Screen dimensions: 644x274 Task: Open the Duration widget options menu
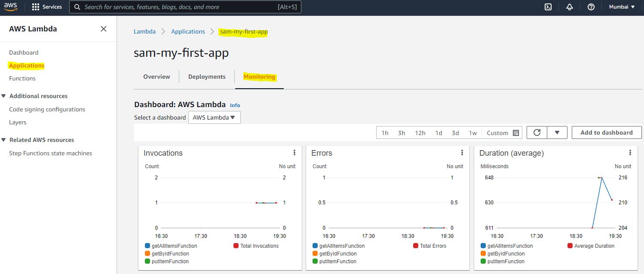tap(630, 153)
